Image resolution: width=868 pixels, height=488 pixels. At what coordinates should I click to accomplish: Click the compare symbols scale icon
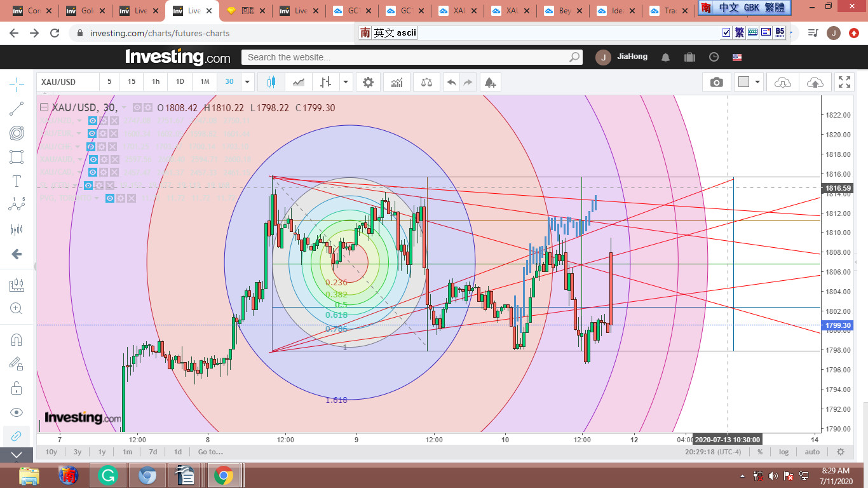(426, 82)
